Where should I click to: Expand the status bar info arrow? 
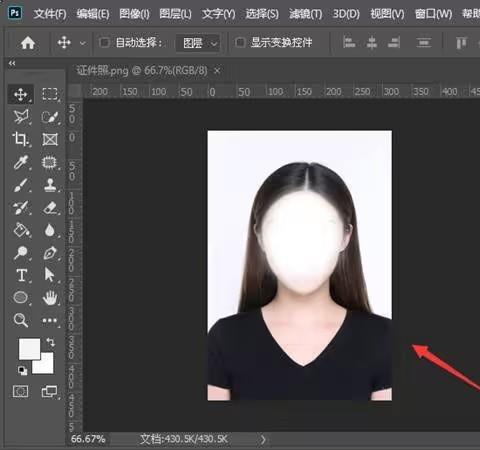coord(263,440)
